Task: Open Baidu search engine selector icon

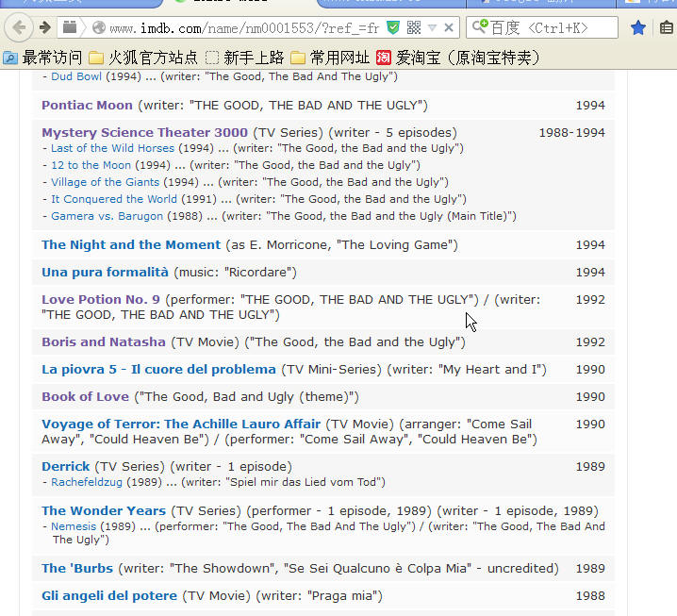Action: tap(480, 27)
